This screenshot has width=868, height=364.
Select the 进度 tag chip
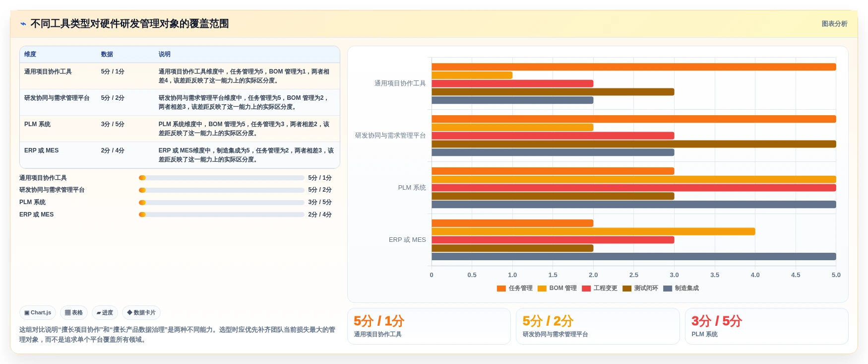105,313
